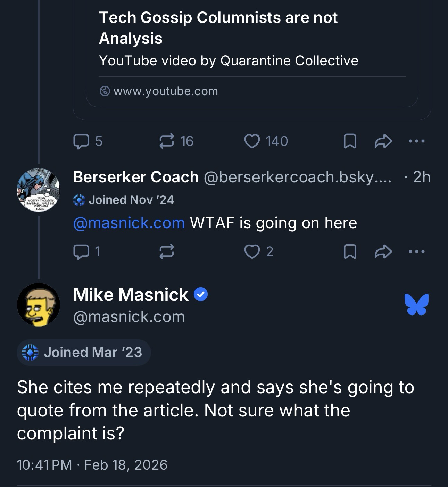Open more options for Berserker Coach's post

(416, 251)
